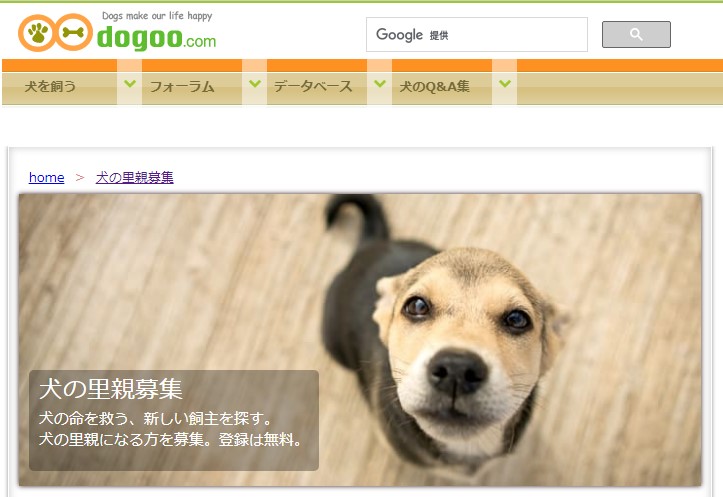Click the 犬の里親募集 banner caption box
This screenshot has width=723, height=497.
coord(174,420)
